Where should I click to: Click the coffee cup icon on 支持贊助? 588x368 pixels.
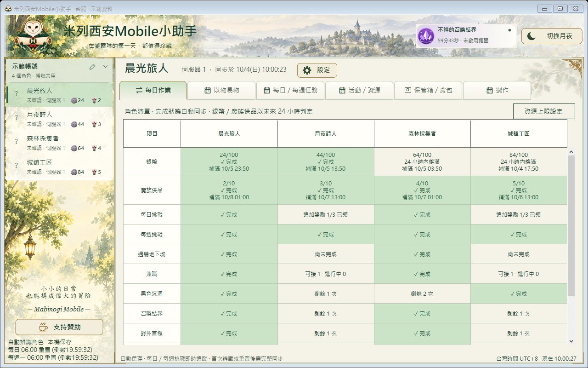[x=43, y=327]
